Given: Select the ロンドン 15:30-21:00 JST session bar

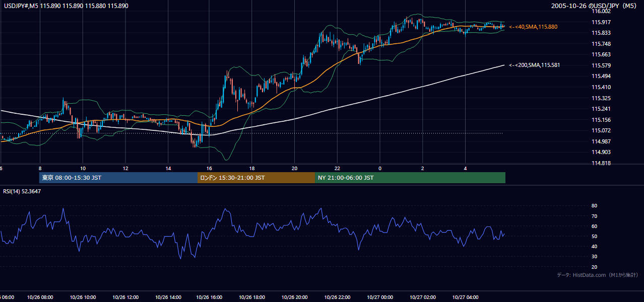Looking at the screenshot, I should (256, 178).
